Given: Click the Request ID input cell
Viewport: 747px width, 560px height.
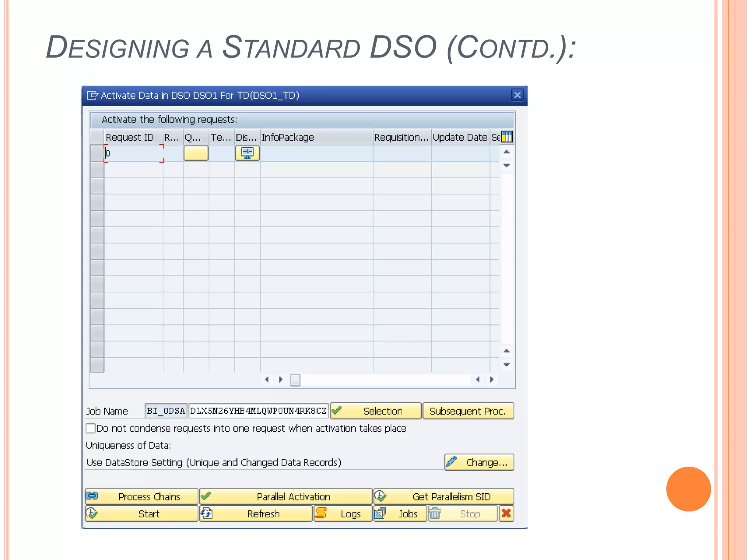Looking at the screenshot, I should click(x=133, y=153).
